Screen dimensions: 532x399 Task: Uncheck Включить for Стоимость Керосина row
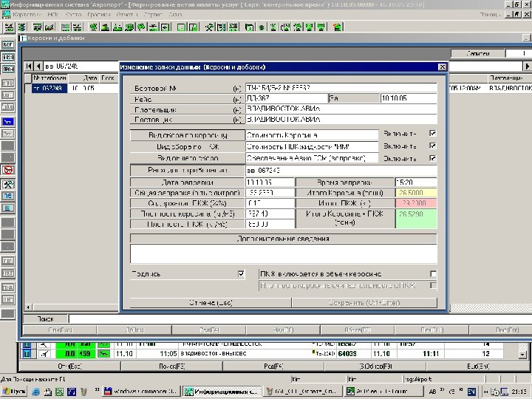pos(433,134)
